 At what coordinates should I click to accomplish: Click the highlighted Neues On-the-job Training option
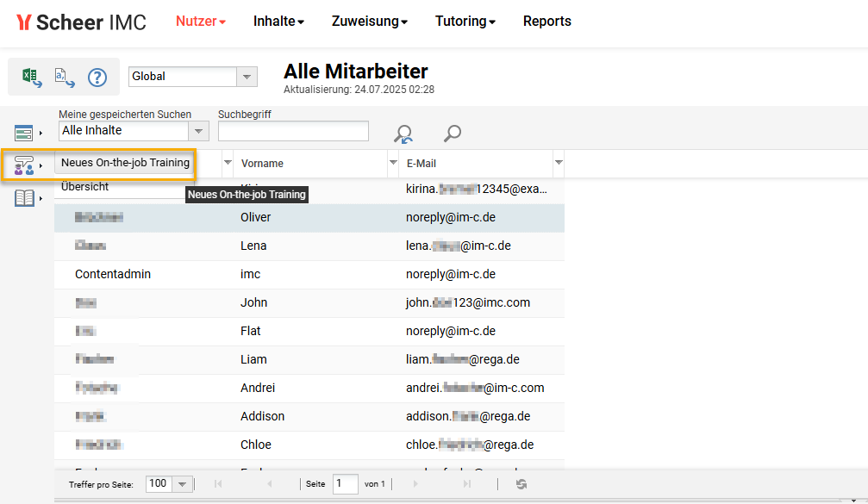(x=123, y=163)
